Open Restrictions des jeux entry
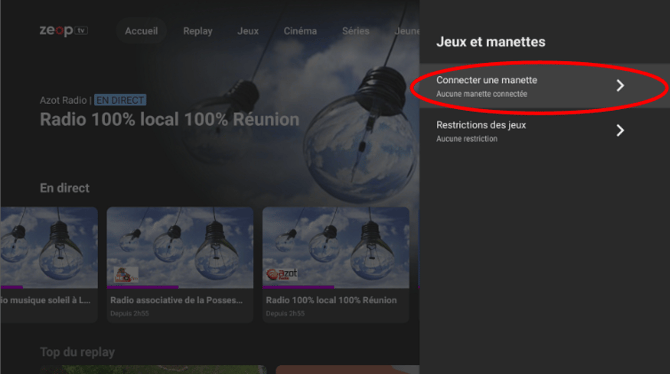Screen dimensions: 670x374 [544, 131]
